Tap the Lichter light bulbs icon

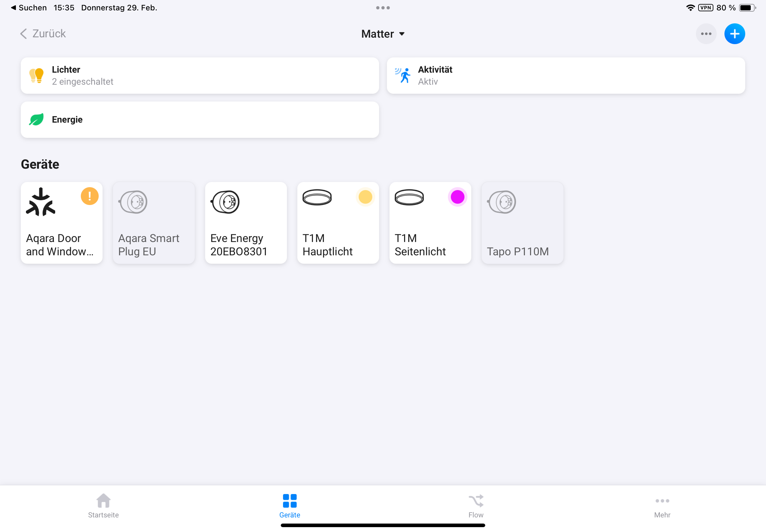(x=36, y=75)
